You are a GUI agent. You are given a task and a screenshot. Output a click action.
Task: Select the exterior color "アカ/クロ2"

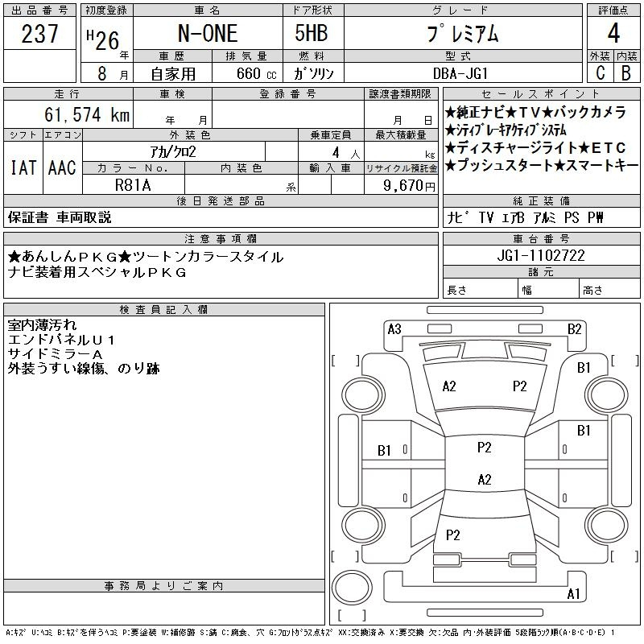pos(173,152)
